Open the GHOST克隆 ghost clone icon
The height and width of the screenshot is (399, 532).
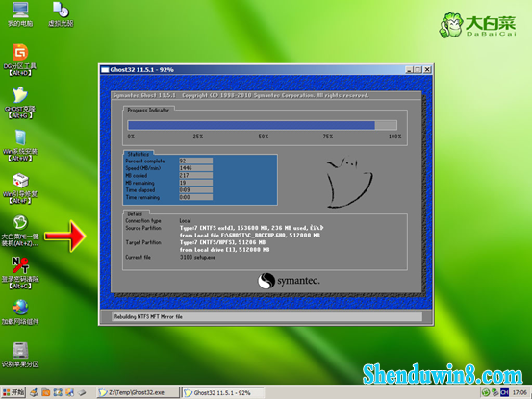[20, 103]
